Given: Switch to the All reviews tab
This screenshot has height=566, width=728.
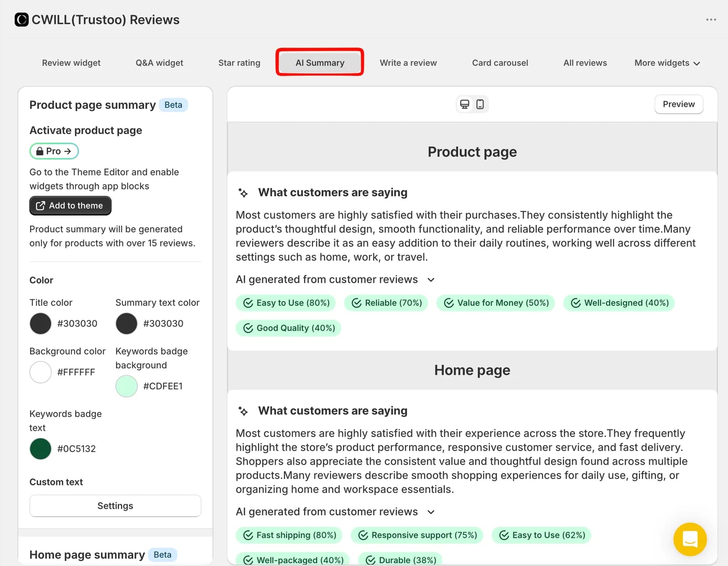Looking at the screenshot, I should tap(585, 63).
